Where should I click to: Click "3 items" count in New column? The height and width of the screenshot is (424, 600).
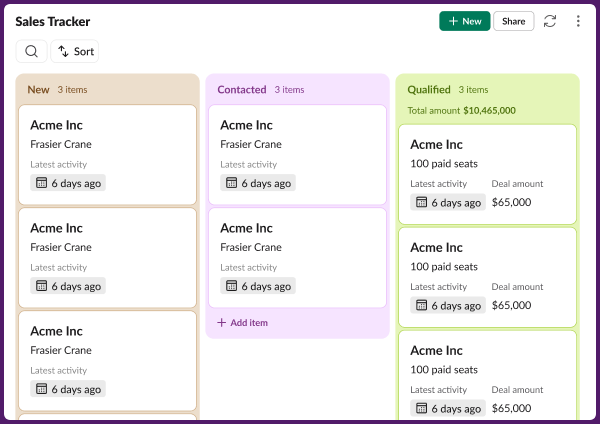[72, 90]
